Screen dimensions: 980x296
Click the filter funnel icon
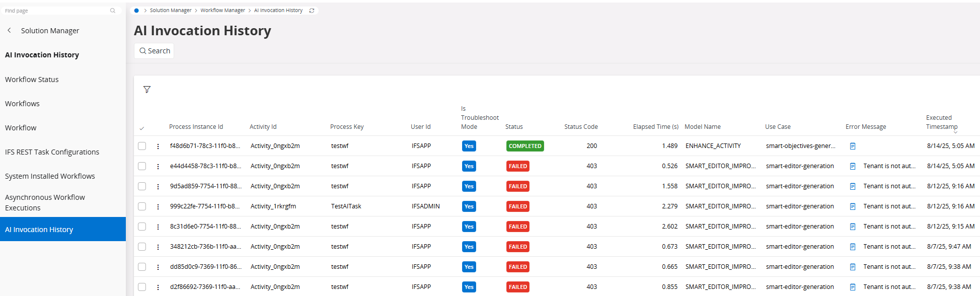coord(147,90)
